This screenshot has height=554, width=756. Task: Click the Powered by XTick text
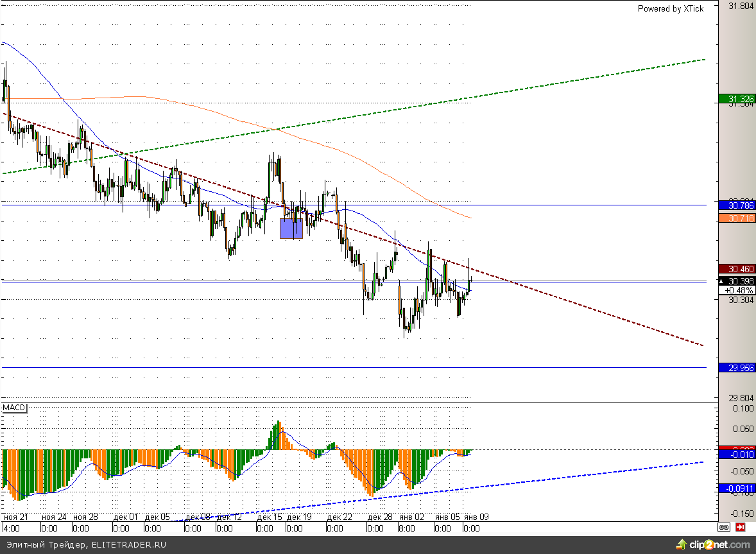(670, 8)
